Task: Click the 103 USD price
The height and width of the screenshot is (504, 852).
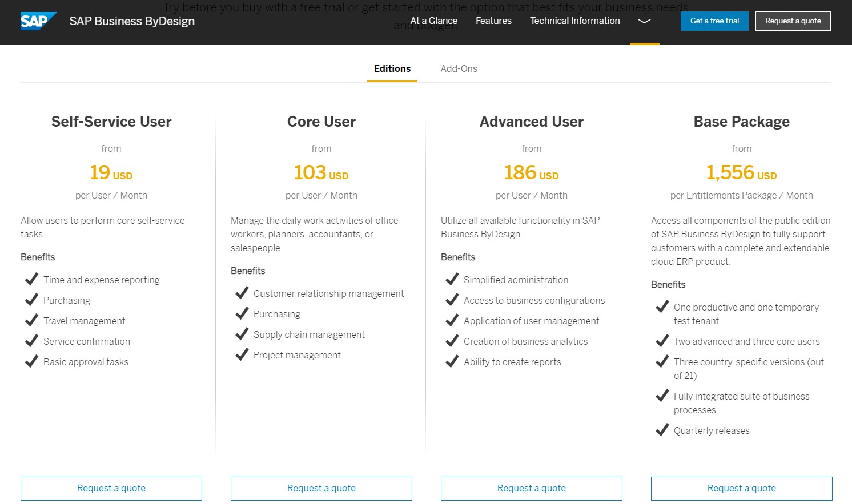Action: pyautogui.click(x=321, y=172)
